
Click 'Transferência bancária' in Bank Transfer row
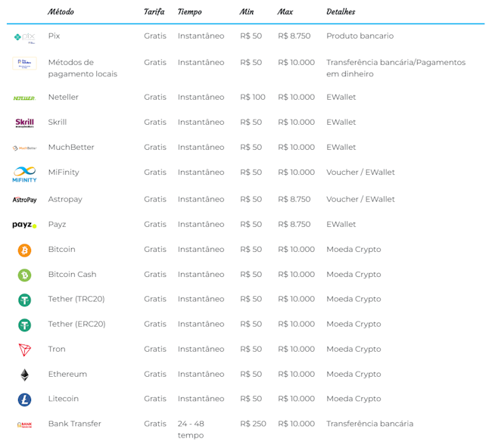click(x=369, y=424)
